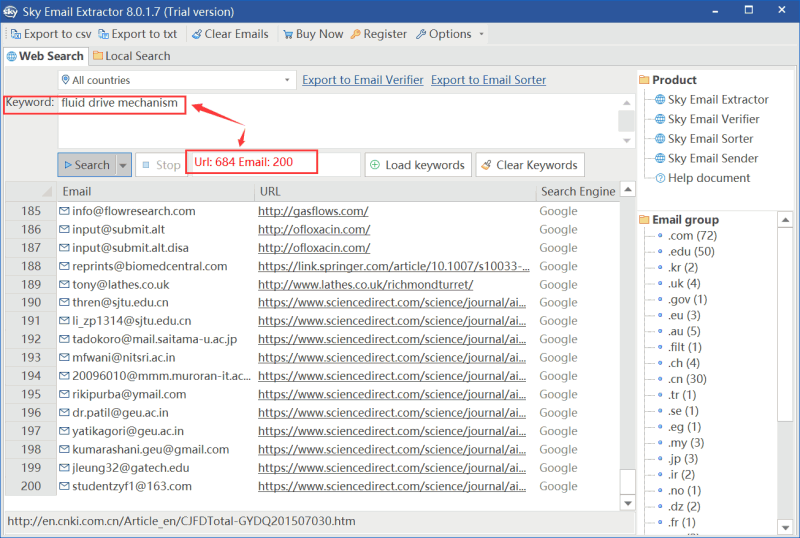Select the .uk (4) email group
Image resolution: width=800 pixels, height=538 pixels.
click(x=684, y=283)
